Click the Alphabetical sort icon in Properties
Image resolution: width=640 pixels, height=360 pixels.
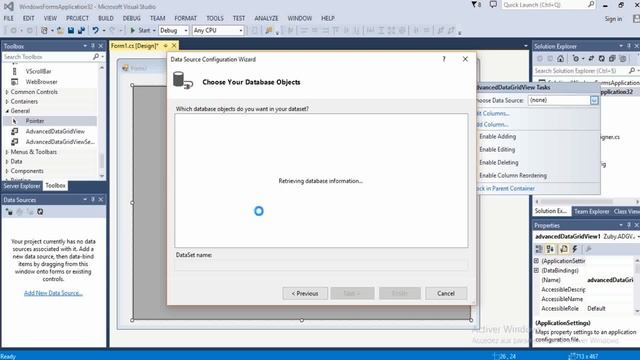[x=550, y=249]
